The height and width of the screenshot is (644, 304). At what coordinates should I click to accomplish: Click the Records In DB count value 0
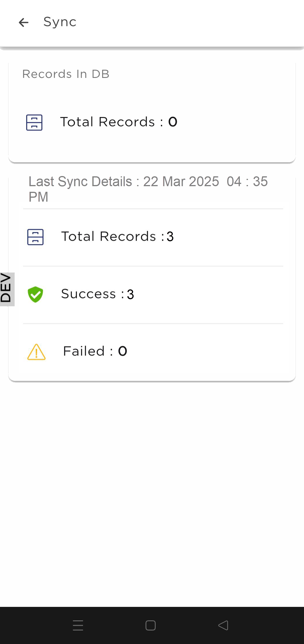point(173,122)
